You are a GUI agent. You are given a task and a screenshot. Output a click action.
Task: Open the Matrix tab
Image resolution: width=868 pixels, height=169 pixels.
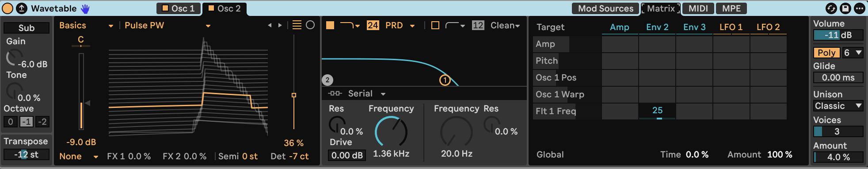coord(661,8)
